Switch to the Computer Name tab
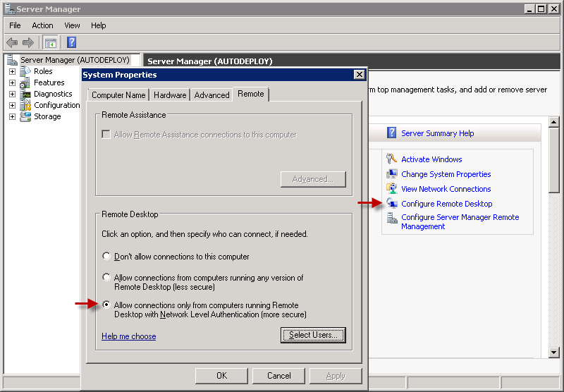564x392 pixels. tap(118, 95)
